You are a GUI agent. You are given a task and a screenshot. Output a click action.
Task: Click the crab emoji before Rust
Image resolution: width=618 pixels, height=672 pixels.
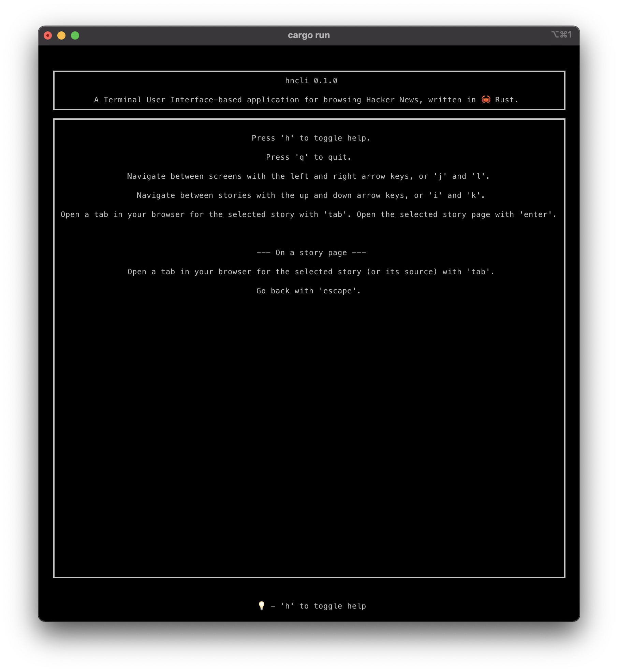point(486,100)
